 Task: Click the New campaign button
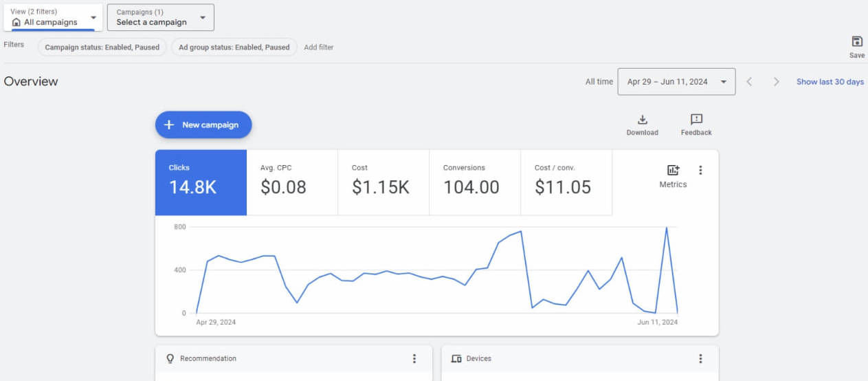(203, 125)
